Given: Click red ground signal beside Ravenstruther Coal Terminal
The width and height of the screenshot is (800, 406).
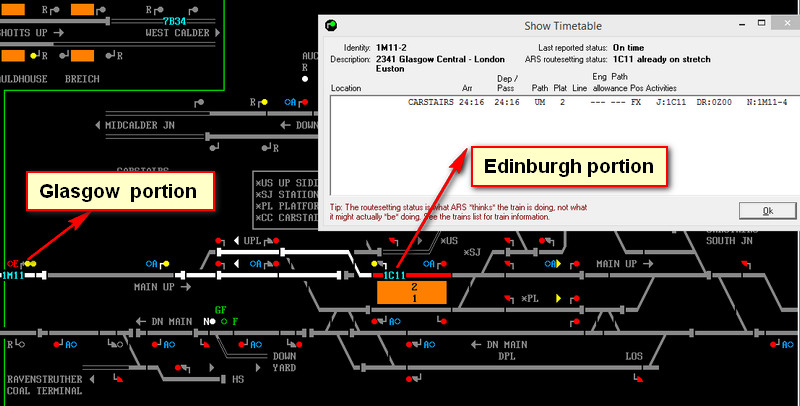Looking at the screenshot, I should point(118,378).
